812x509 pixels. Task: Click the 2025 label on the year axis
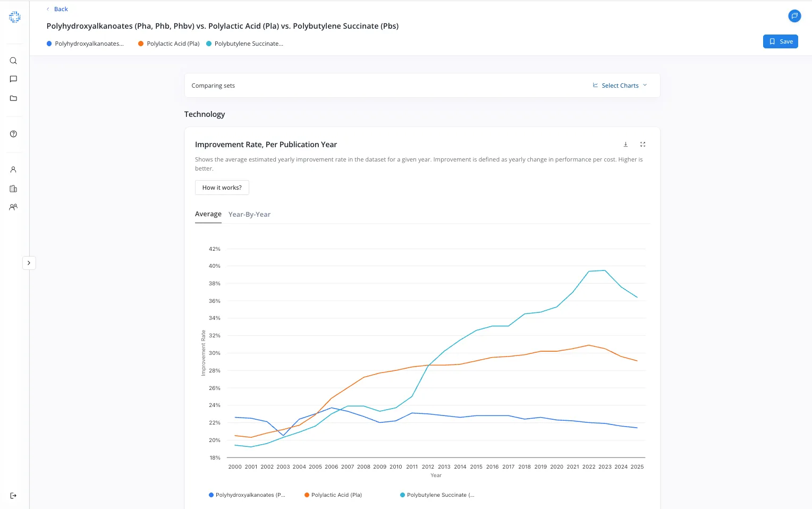637,467
